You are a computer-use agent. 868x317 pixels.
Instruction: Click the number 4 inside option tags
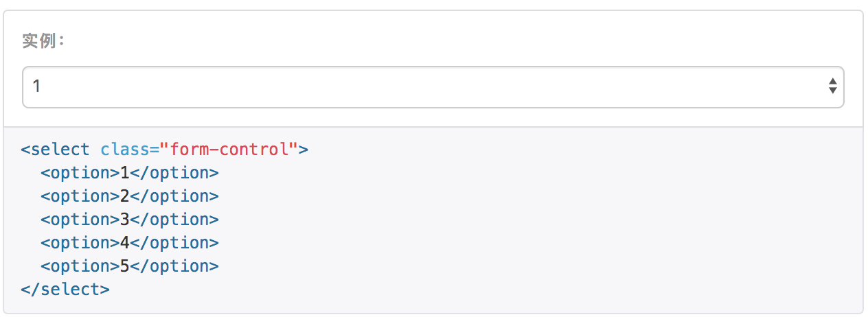coord(124,243)
